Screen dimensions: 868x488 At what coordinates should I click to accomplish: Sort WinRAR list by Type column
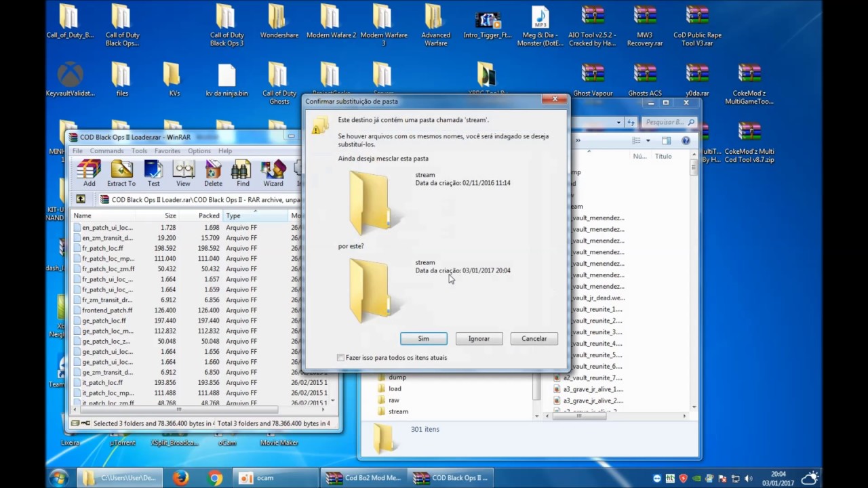[x=256, y=216]
